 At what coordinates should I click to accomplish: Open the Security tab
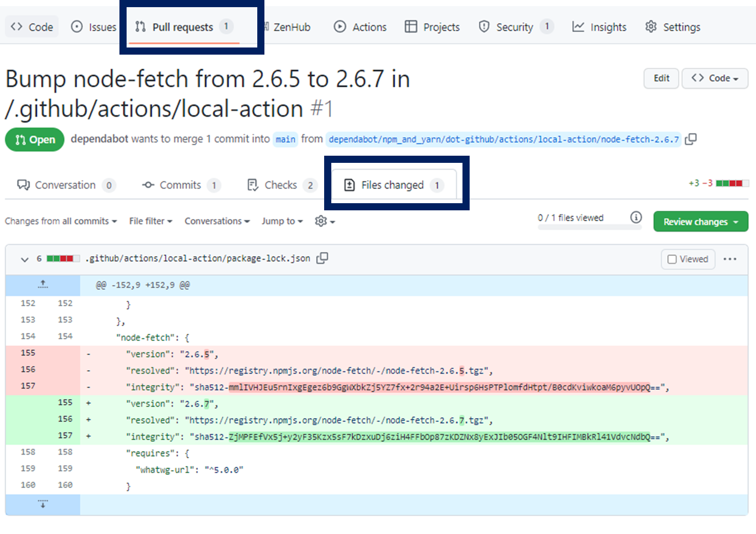point(516,27)
